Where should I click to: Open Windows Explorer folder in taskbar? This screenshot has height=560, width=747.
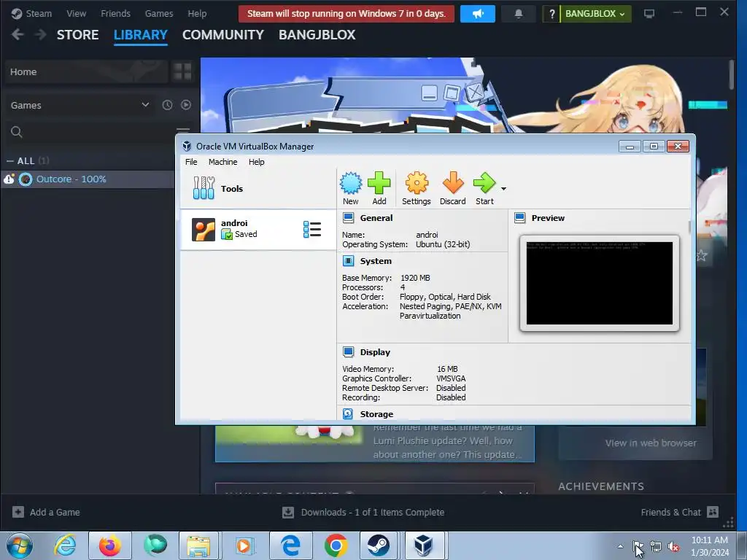198,545
